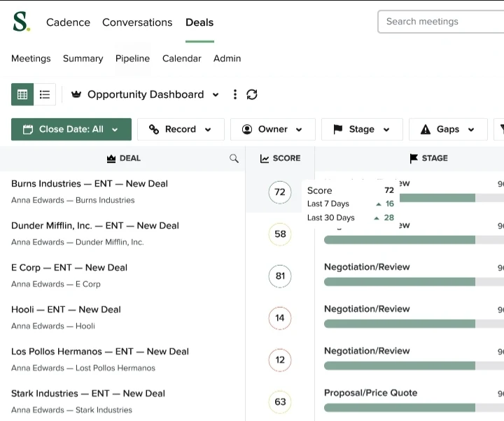Expand the Owner filter chevron
504x421 pixels.
pyautogui.click(x=299, y=130)
